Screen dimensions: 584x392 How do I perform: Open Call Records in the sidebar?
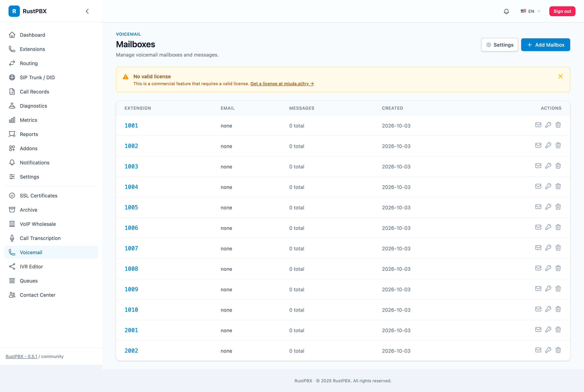click(x=51, y=92)
